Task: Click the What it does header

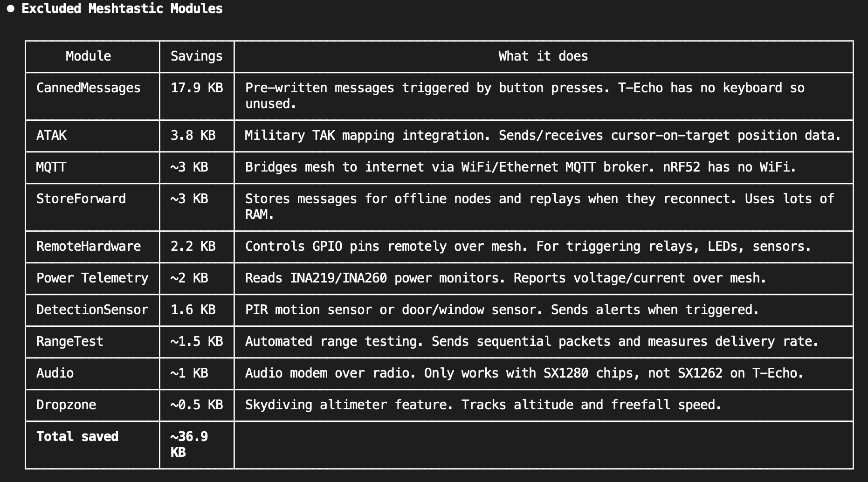Action: pyautogui.click(x=543, y=56)
